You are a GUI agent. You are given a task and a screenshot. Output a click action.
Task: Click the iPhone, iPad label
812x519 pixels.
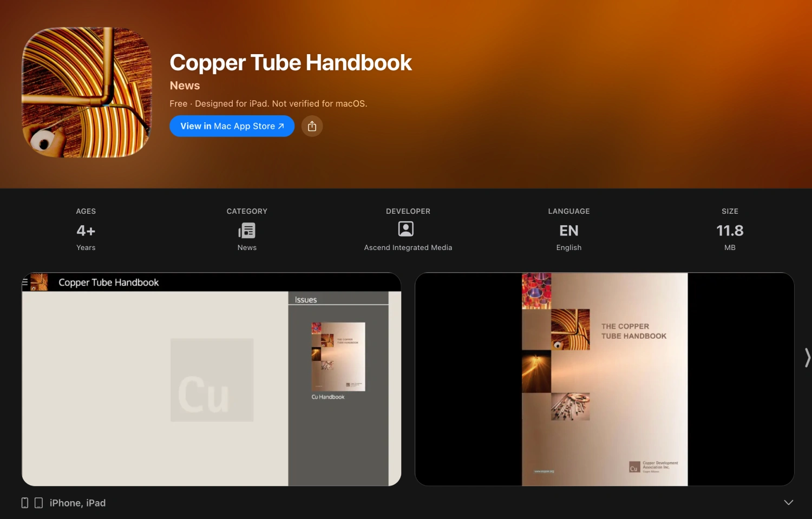coord(77,503)
